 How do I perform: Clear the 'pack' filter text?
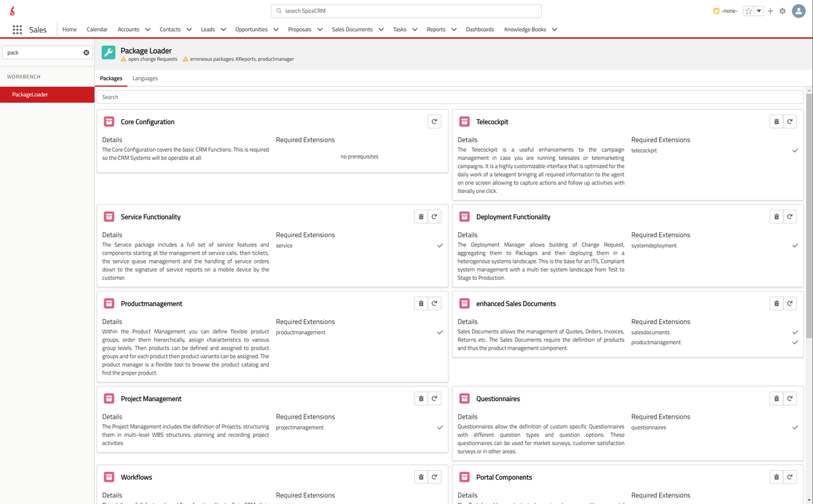click(x=86, y=52)
